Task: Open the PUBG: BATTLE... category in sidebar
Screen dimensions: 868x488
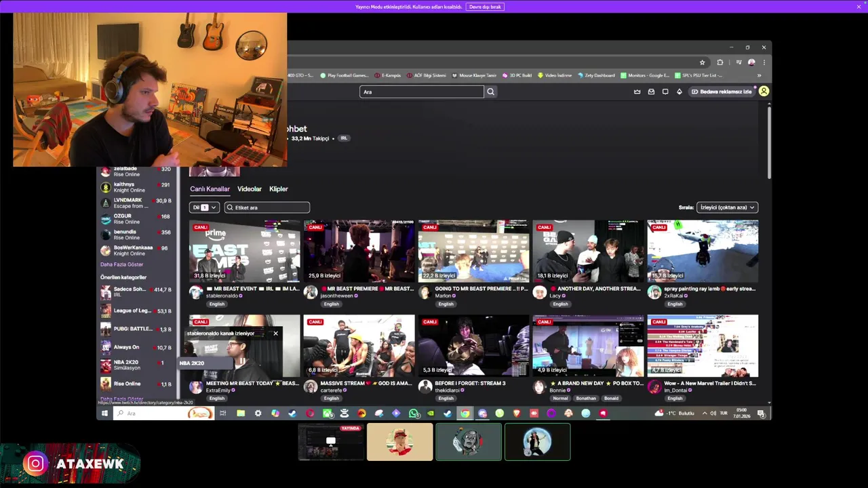Action: [x=136, y=329]
